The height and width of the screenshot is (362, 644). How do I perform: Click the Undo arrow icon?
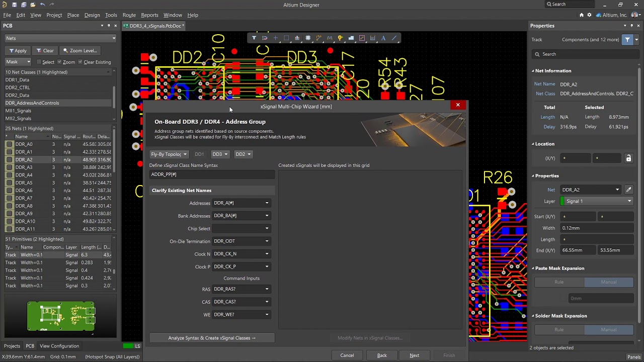pyautogui.click(x=42, y=5)
